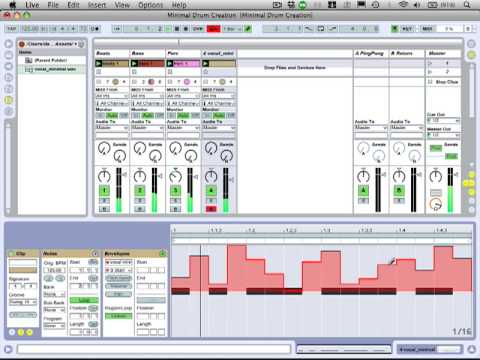Click the red Back to Arrangement button
The width and height of the screenshot is (480, 360).
pyautogui.click(x=213, y=29)
